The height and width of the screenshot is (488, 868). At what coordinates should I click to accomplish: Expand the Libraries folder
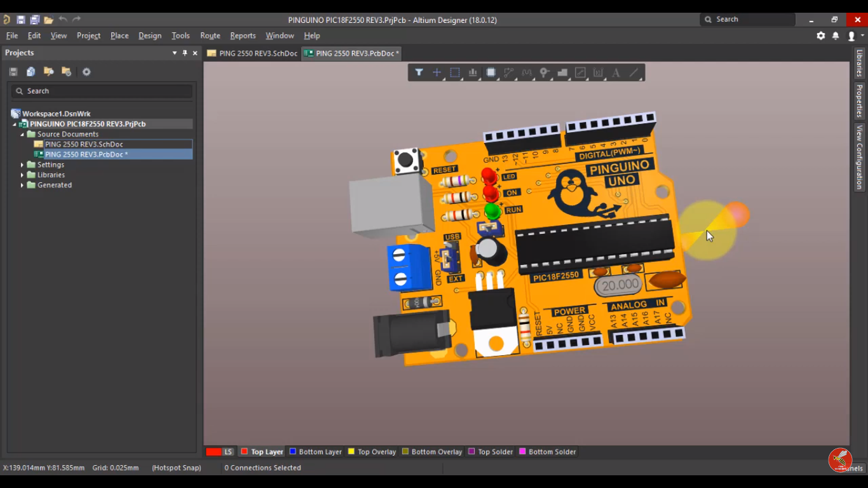point(22,175)
